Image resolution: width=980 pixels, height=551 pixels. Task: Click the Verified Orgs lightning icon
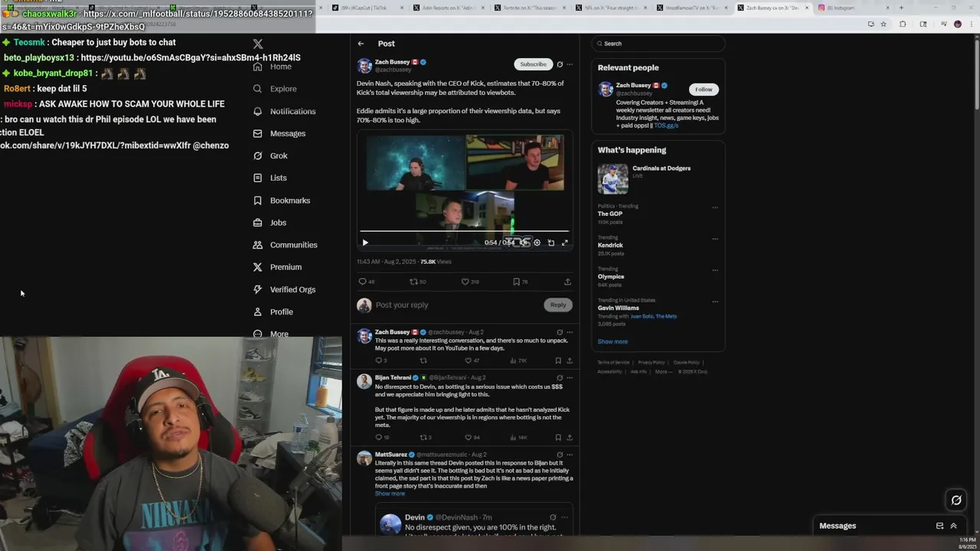click(x=257, y=289)
